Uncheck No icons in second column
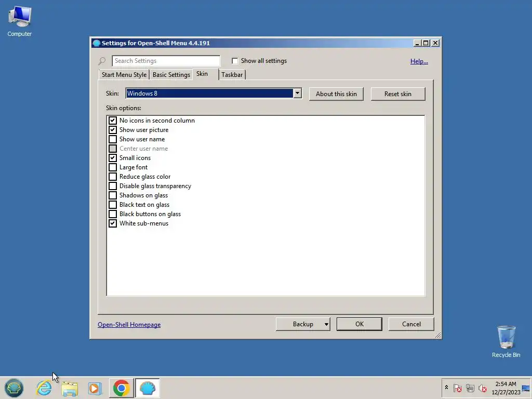 click(113, 121)
